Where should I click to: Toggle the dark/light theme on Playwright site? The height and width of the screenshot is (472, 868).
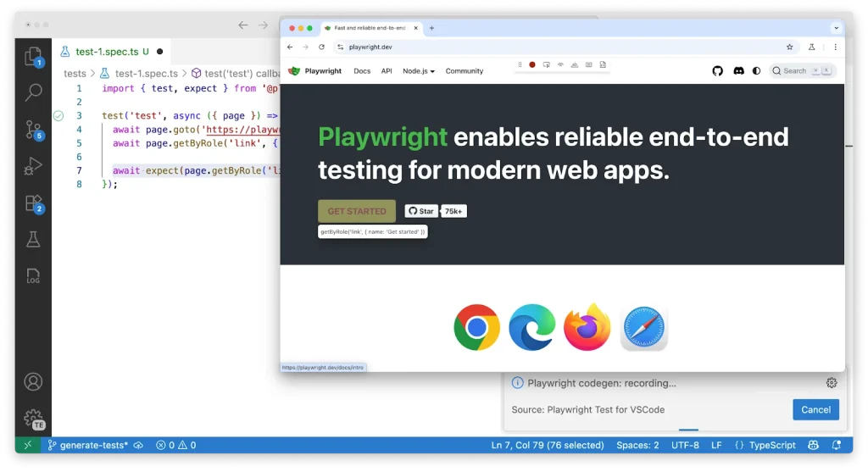(757, 71)
